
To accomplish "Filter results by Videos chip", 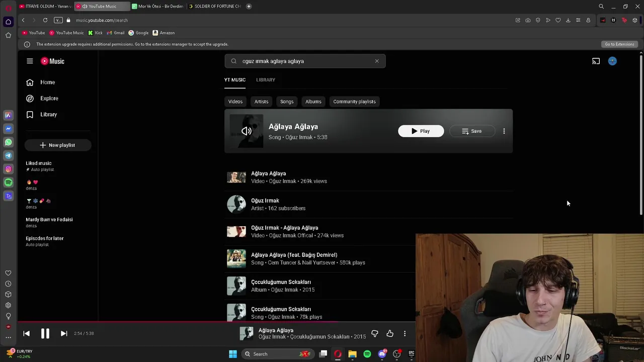I will point(235,102).
